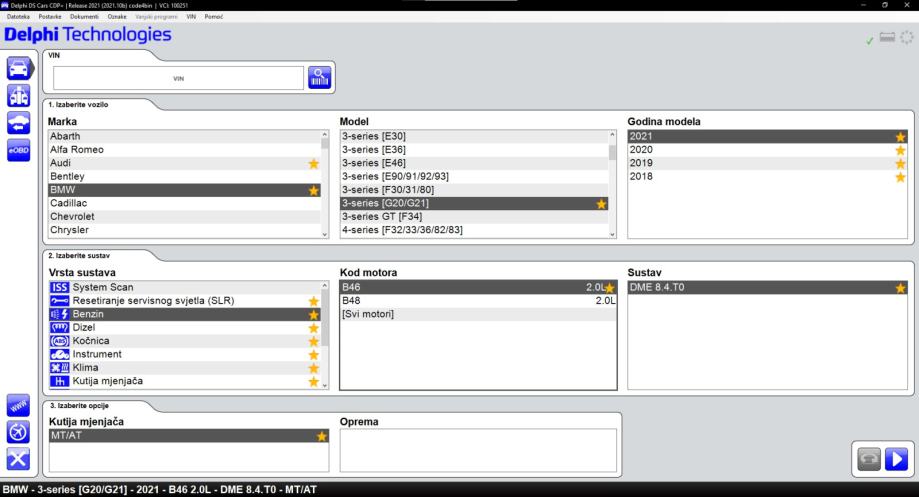Click Marka list scroll down arrow

click(325, 234)
